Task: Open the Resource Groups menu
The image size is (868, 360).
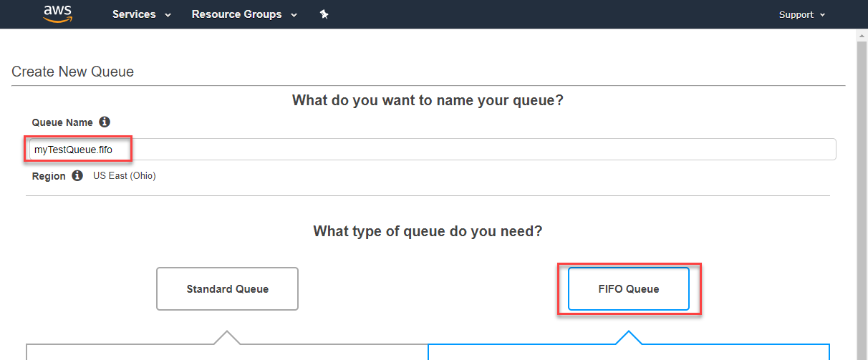Action: point(236,14)
